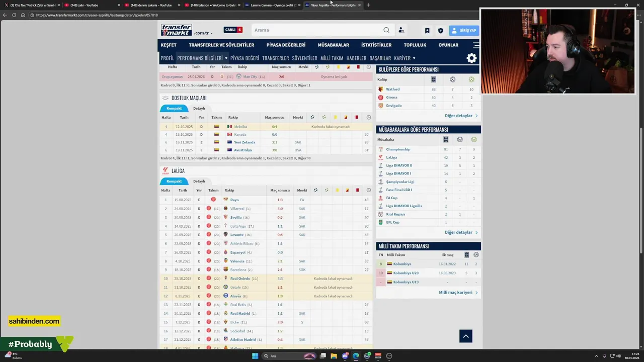Open the Windows Start button

pyautogui.click(x=255, y=356)
